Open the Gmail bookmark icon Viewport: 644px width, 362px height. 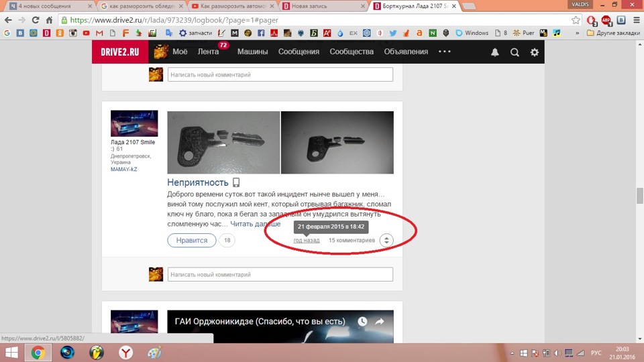pos(99,33)
